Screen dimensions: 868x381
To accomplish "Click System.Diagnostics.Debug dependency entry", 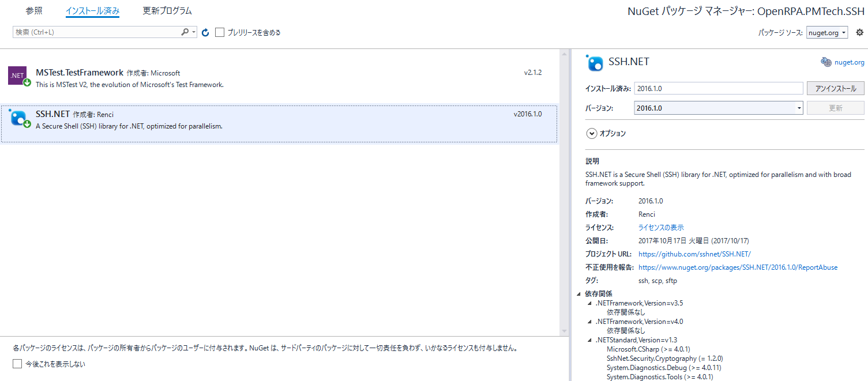I will 664,368.
